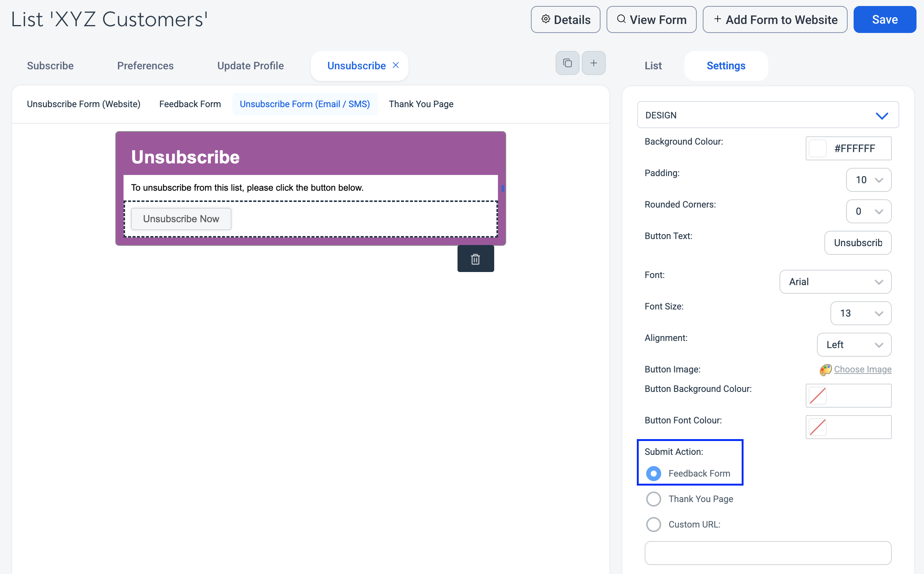The height and width of the screenshot is (574, 924).
Task: Click the Button Font Colour swatch
Action: coord(817,427)
